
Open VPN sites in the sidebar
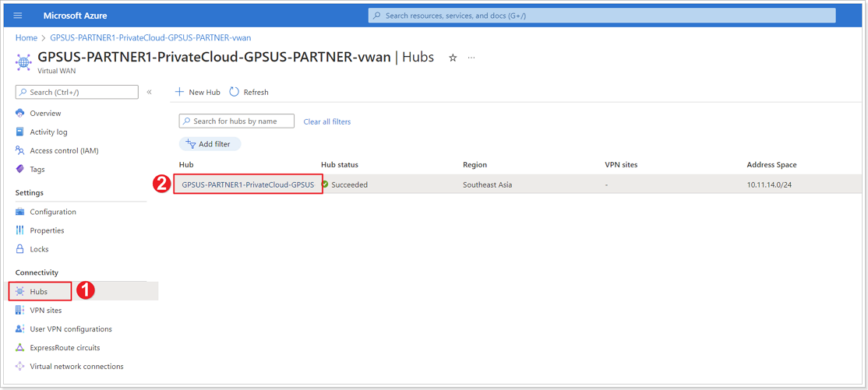(46, 311)
